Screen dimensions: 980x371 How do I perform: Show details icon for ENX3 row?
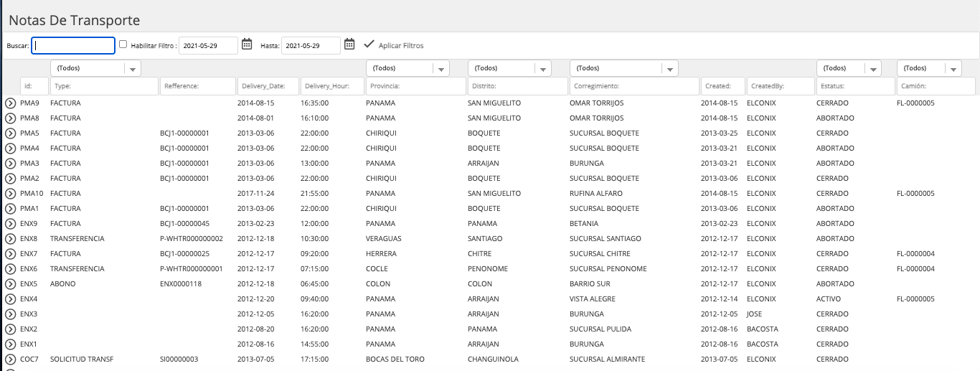(x=10, y=314)
